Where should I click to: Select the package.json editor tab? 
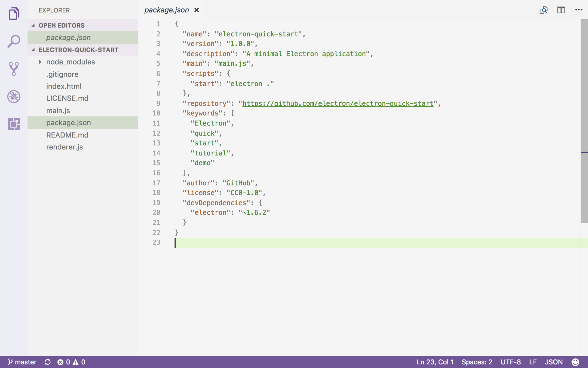(166, 10)
